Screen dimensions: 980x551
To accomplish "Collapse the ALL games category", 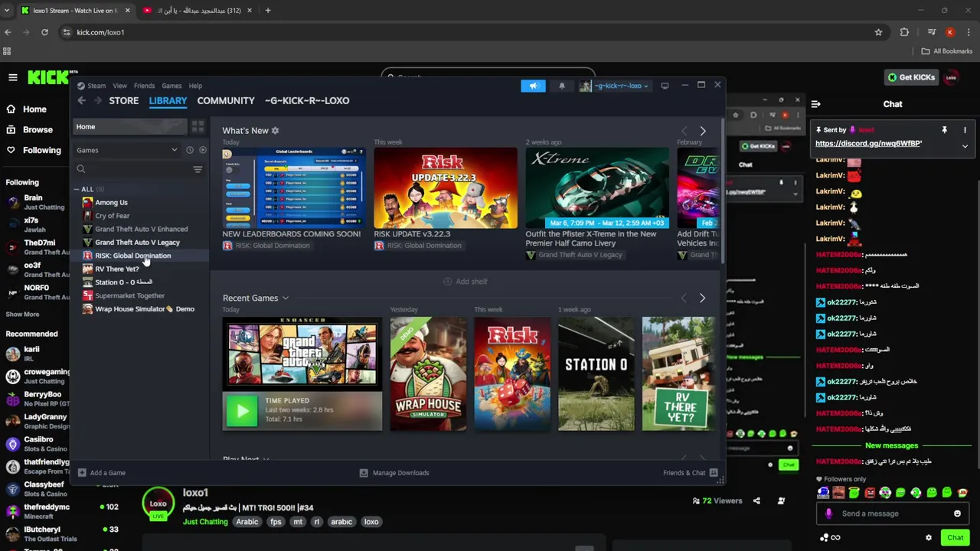I will coord(77,189).
